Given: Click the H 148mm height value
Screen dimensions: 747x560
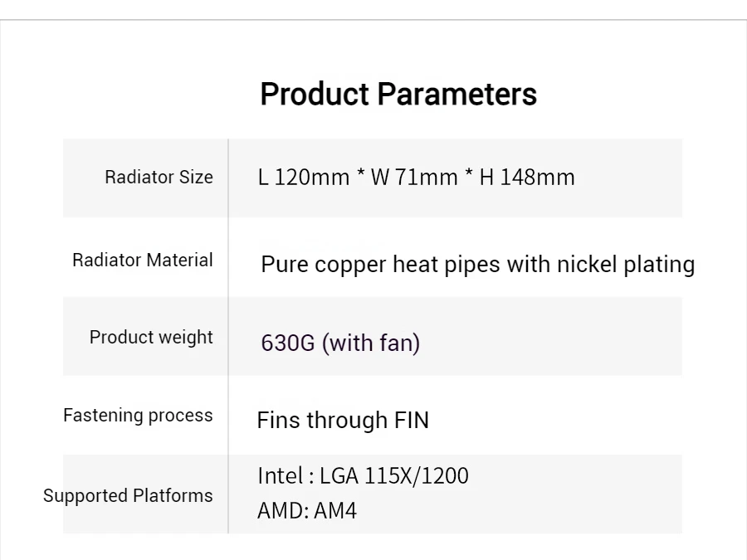Looking at the screenshot, I should (527, 178).
